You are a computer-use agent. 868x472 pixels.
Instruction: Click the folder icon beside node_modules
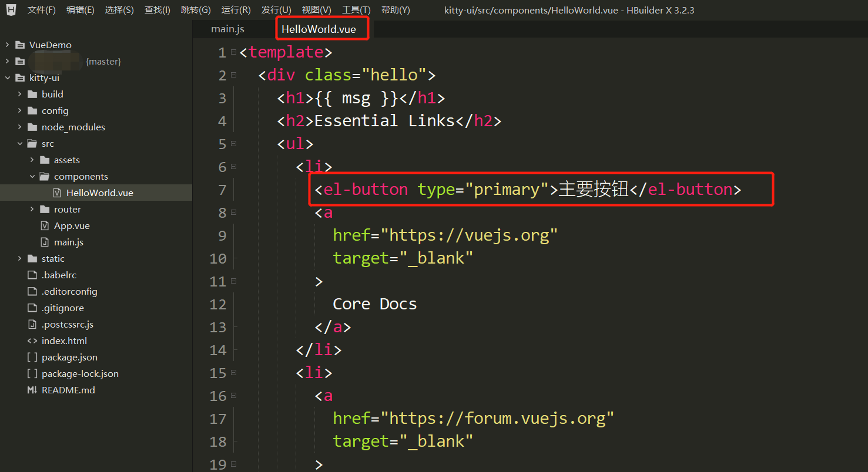[x=32, y=127]
